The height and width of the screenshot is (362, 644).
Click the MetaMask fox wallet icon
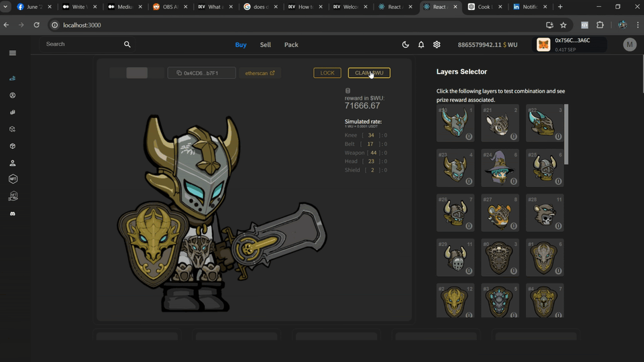pyautogui.click(x=543, y=44)
